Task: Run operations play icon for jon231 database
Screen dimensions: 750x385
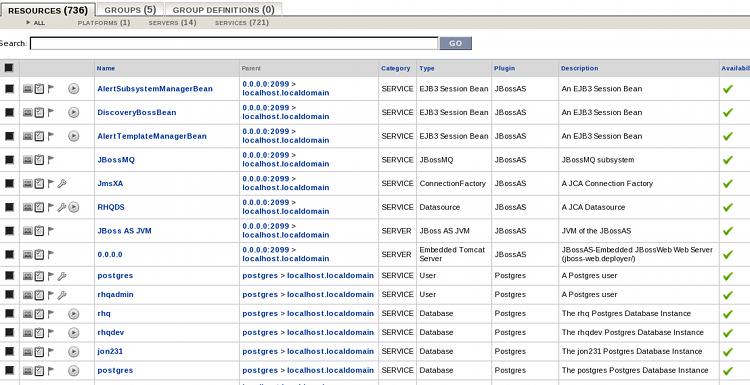Action: (73, 352)
